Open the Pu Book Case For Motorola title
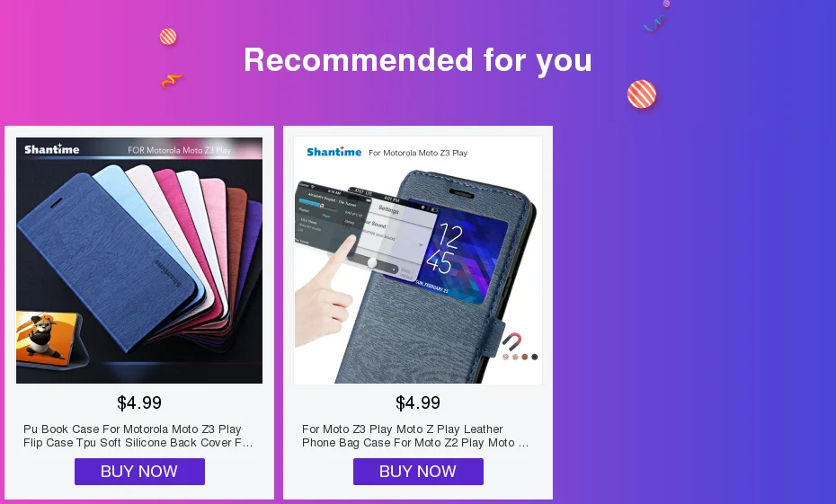836x504 pixels. tap(138, 436)
